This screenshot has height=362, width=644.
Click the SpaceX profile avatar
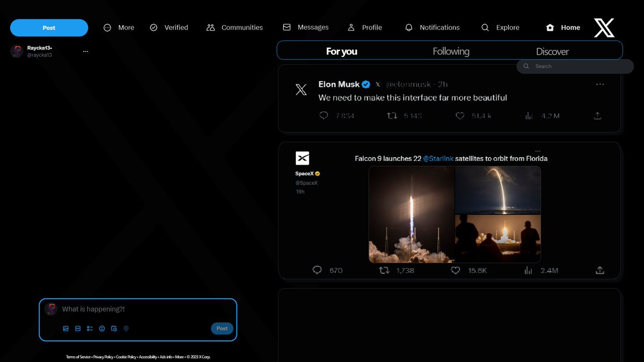(302, 158)
